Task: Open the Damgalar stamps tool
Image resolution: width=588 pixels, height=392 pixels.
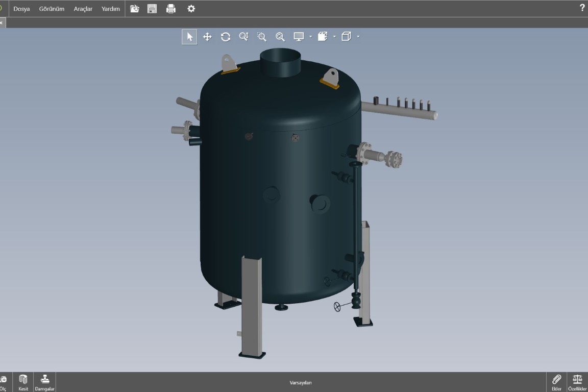Action: (44, 383)
